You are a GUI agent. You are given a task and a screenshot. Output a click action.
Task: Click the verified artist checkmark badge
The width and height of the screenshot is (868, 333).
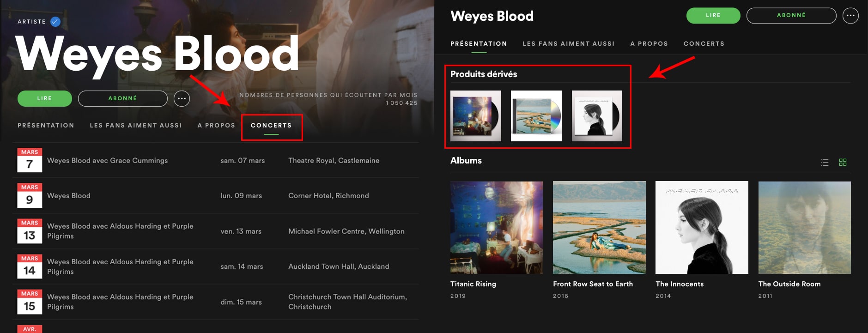pyautogui.click(x=55, y=22)
